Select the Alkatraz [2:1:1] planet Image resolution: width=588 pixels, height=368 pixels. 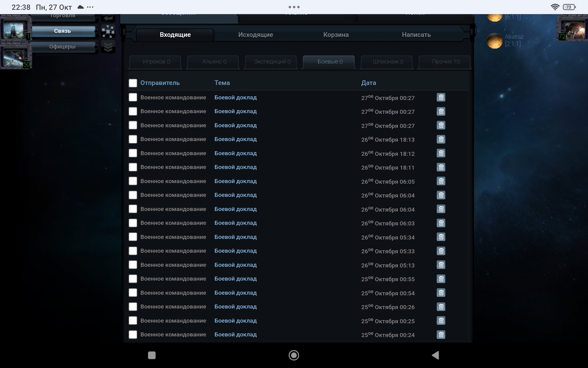point(495,40)
